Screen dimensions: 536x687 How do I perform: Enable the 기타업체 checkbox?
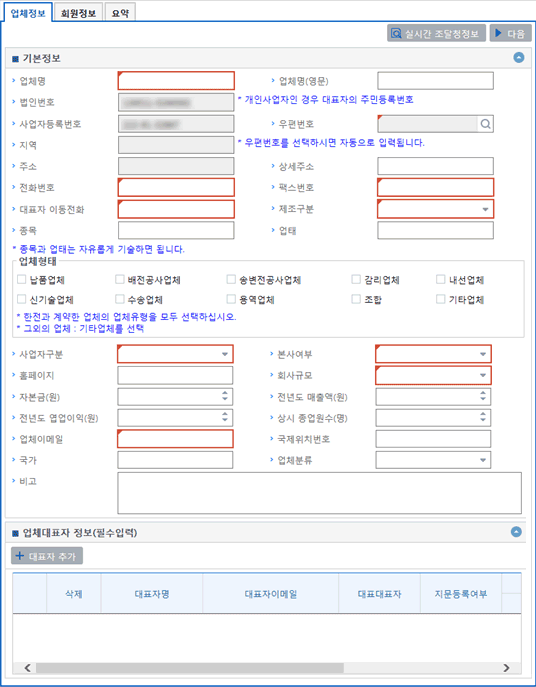440,299
